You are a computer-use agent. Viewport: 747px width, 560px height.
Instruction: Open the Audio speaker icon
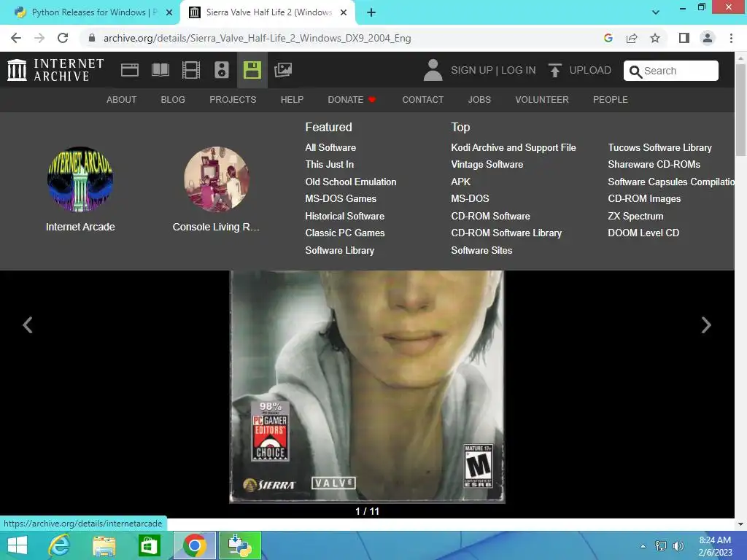click(222, 70)
